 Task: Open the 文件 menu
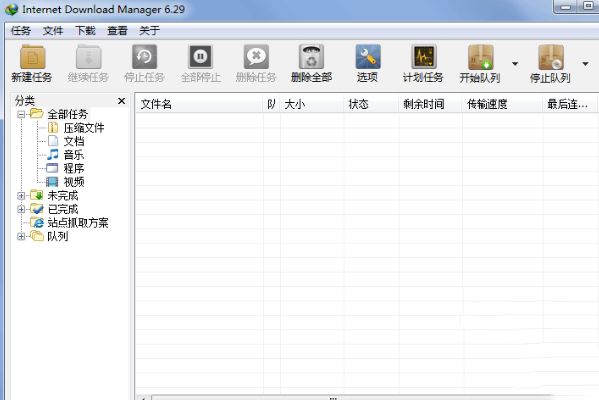[53, 31]
